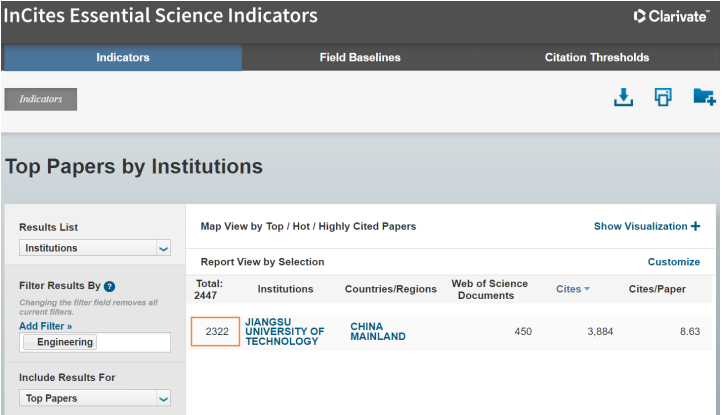Open the Top Papers dropdown

pyautogui.click(x=95, y=398)
